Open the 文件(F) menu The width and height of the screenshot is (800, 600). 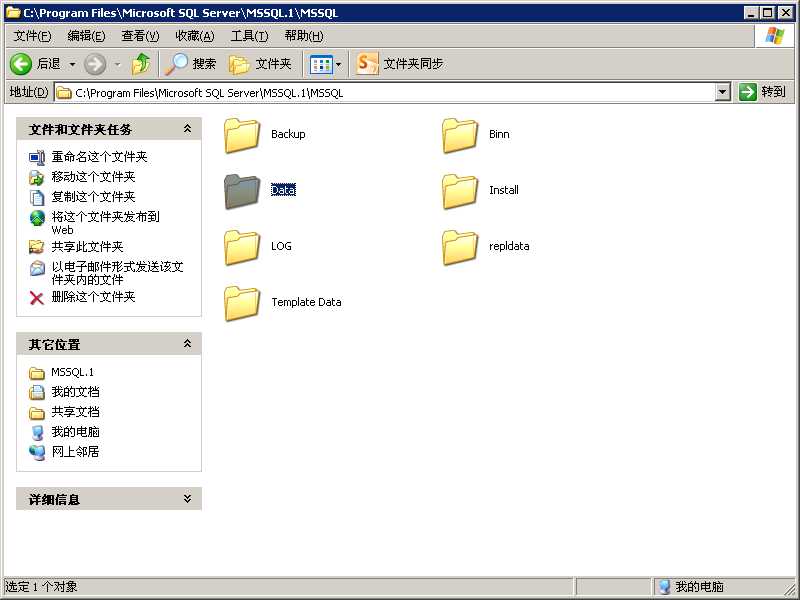[x=33, y=36]
